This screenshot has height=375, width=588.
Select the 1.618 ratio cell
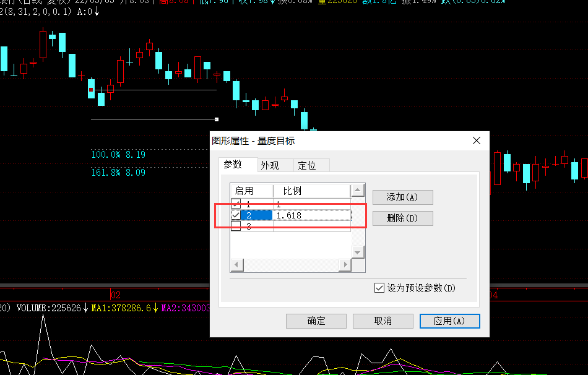pos(312,215)
